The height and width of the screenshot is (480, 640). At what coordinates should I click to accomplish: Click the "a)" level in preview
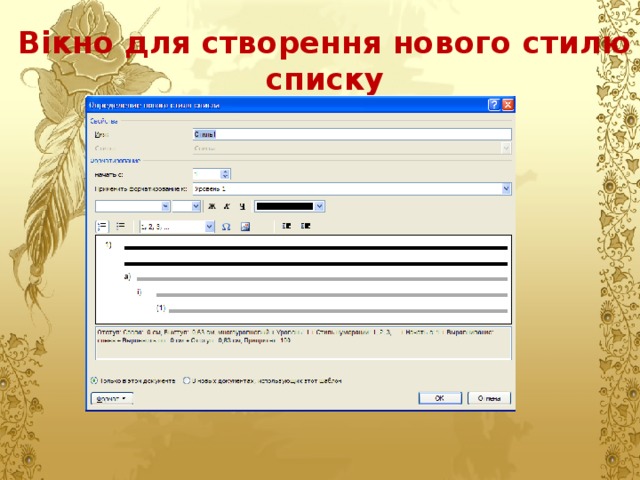tap(127, 277)
